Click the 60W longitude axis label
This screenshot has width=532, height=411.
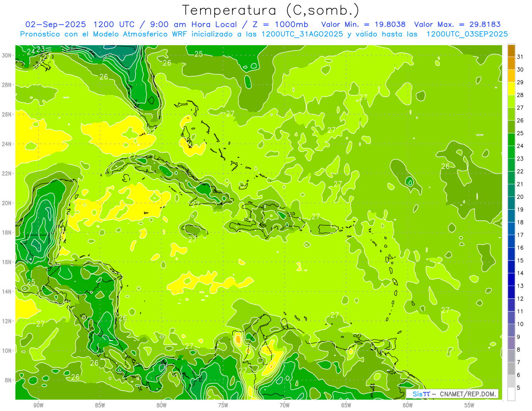[408, 405]
